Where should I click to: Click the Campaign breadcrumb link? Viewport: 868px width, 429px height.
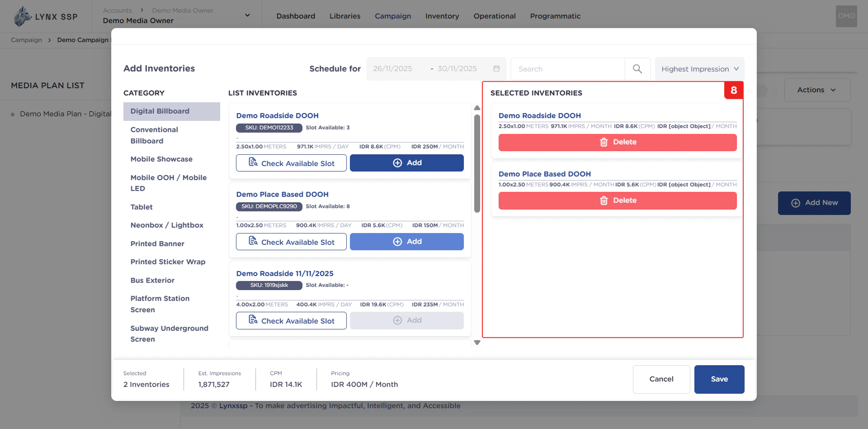coord(26,40)
